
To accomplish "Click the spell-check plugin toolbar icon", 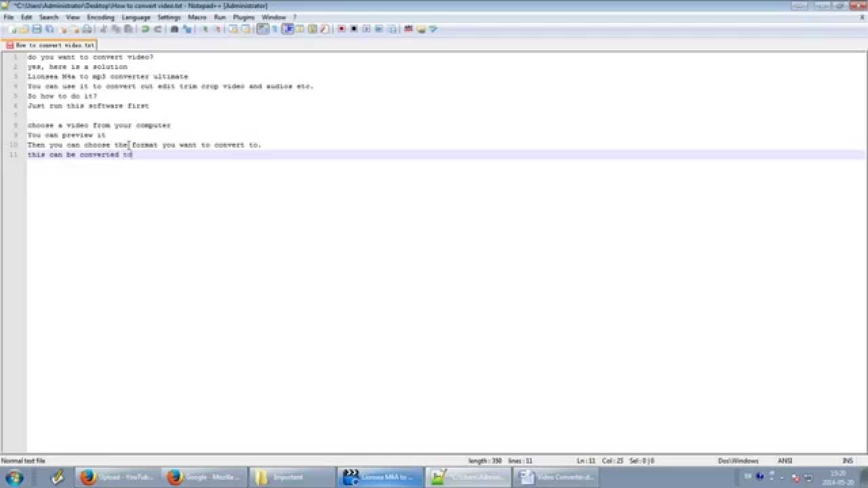I will 434,29.
